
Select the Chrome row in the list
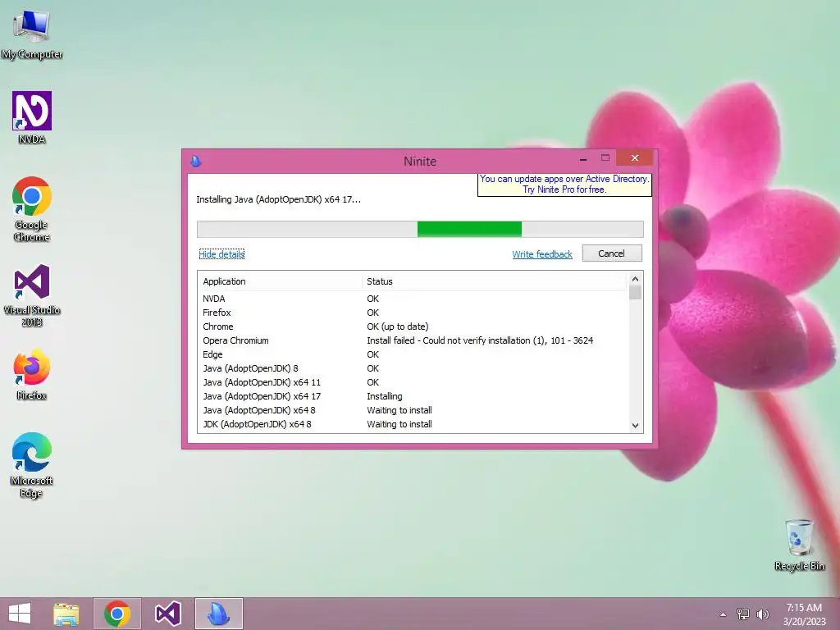413,326
